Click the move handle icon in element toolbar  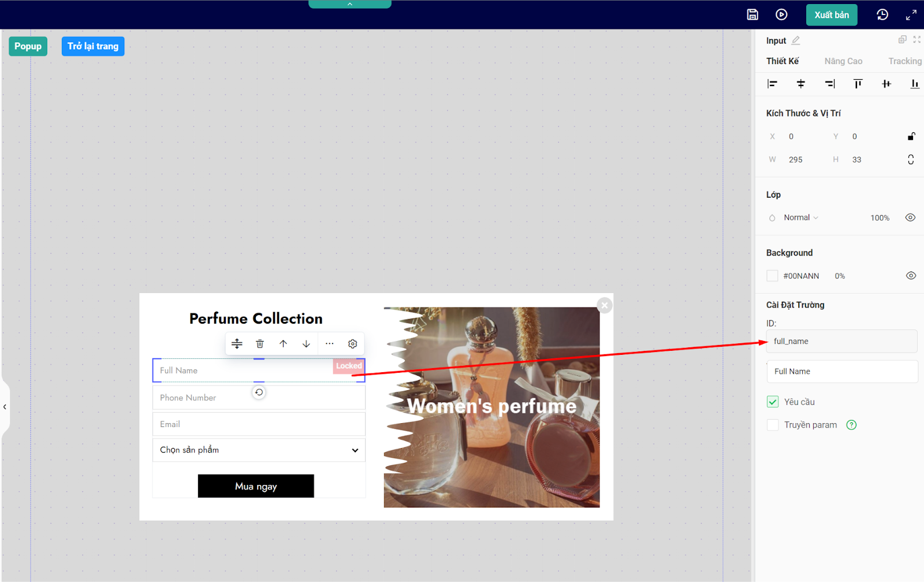pyautogui.click(x=237, y=343)
